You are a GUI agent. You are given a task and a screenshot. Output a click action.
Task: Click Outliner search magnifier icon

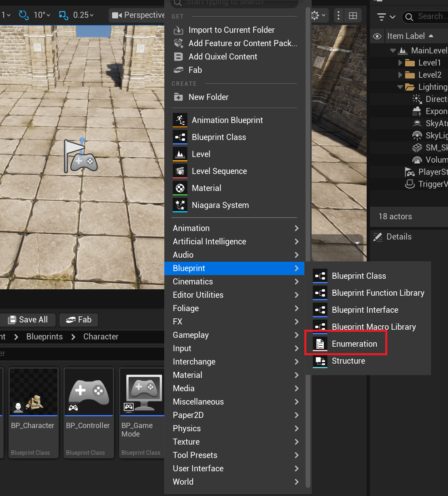[x=409, y=17]
